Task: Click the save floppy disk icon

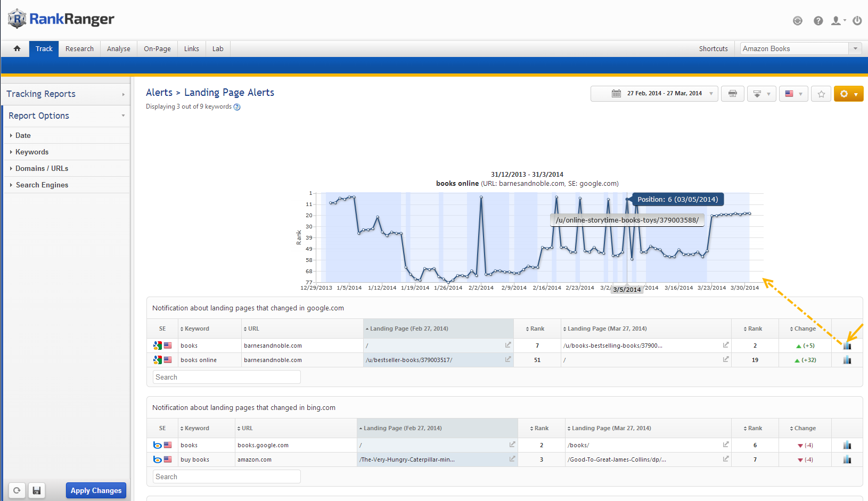Action: click(36, 490)
